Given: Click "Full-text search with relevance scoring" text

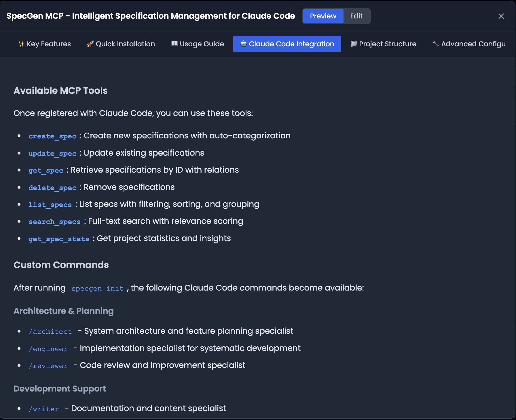Looking at the screenshot, I should tap(166, 221).
